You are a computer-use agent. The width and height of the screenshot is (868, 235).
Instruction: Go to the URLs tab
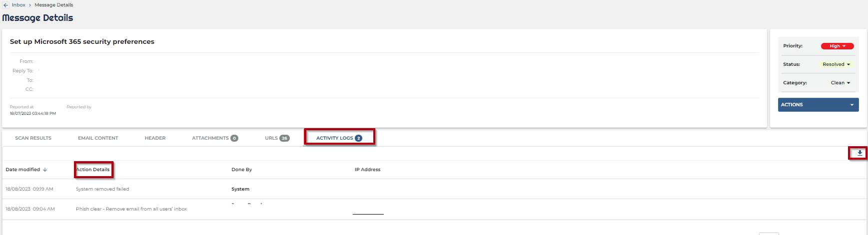tap(277, 138)
